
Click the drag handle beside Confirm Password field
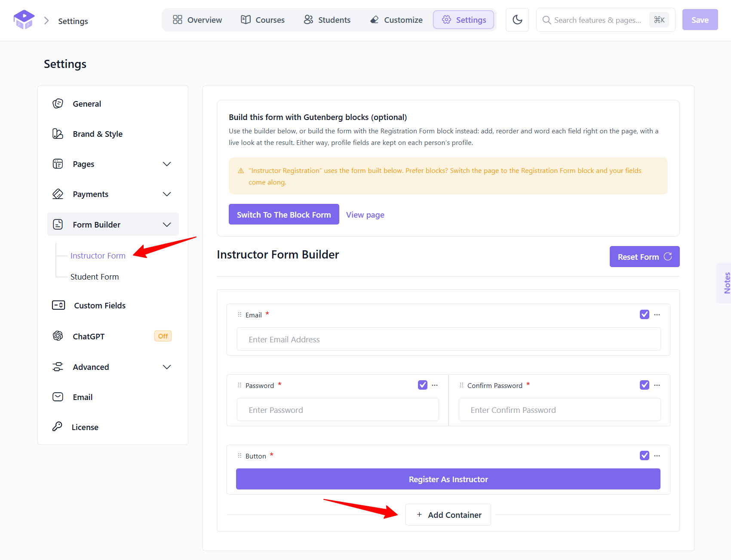pos(461,385)
